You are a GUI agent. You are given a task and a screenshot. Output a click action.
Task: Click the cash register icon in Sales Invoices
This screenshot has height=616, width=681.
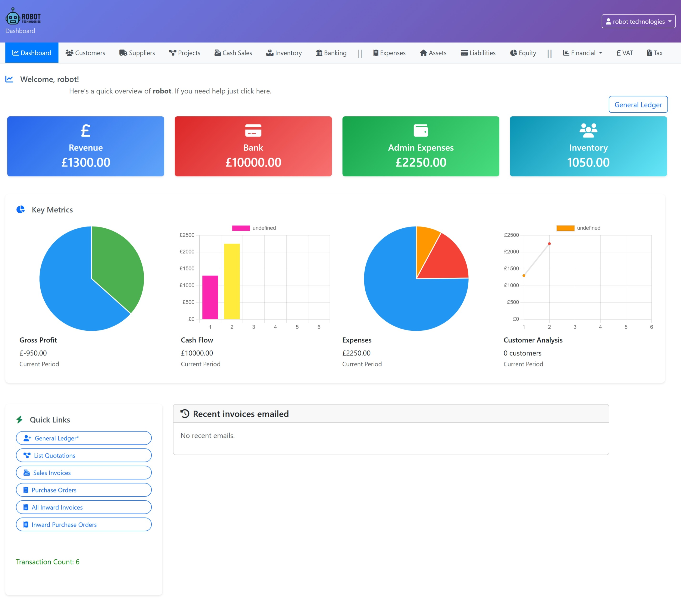coord(26,472)
